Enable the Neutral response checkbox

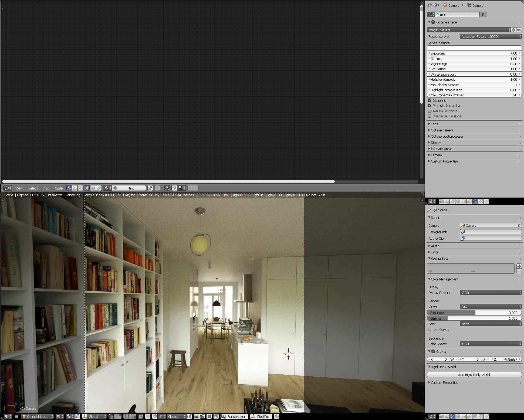click(430, 111)
